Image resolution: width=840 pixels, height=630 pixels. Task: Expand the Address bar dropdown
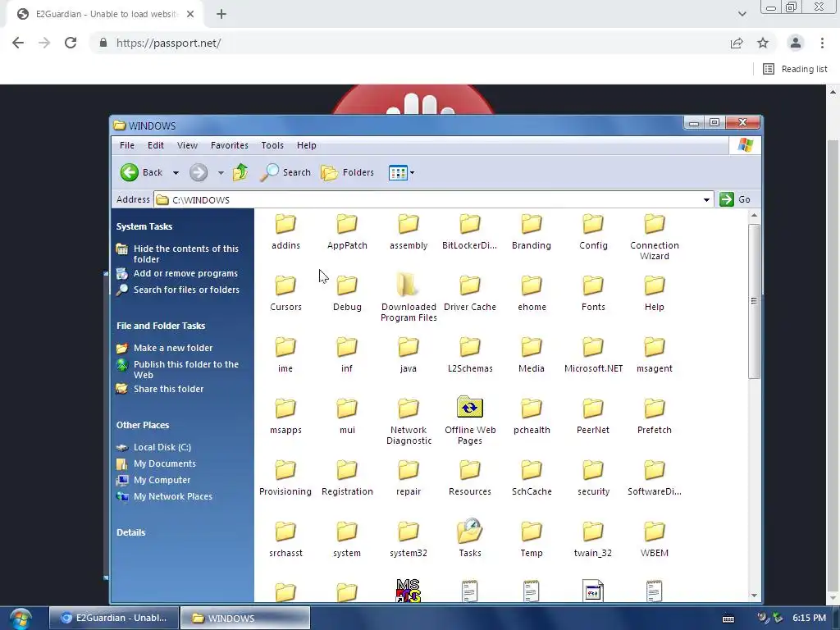tap(706, 200)
